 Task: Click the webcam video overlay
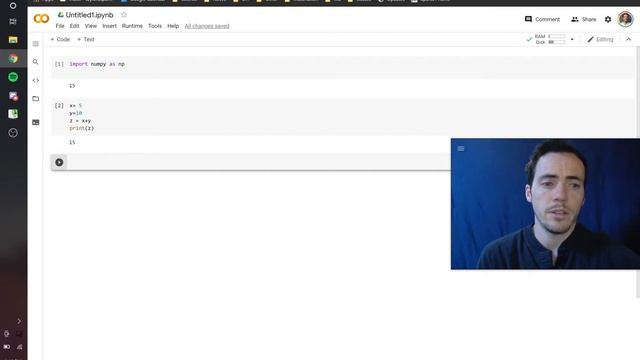545,204
